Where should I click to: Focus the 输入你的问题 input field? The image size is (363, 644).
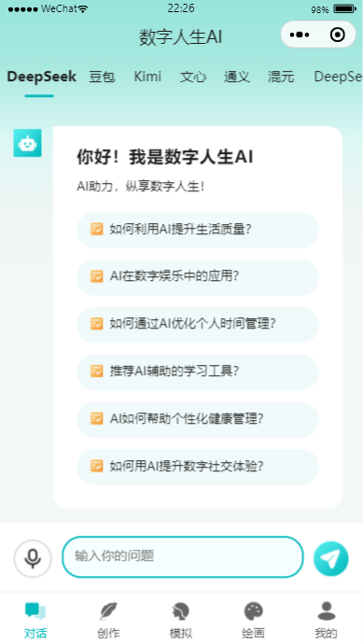[x=183, y=556]
